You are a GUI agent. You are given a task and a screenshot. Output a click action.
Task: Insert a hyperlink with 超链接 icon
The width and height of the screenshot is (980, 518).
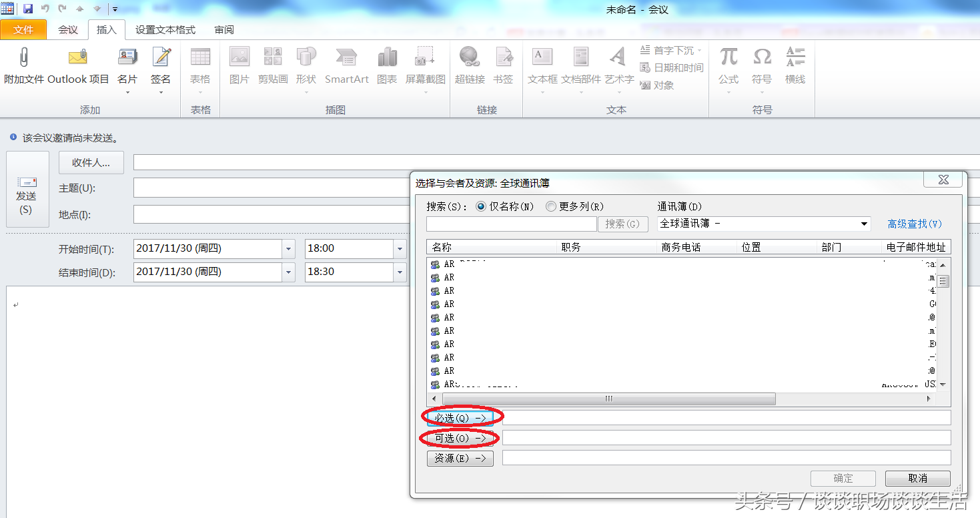[470, 58]
